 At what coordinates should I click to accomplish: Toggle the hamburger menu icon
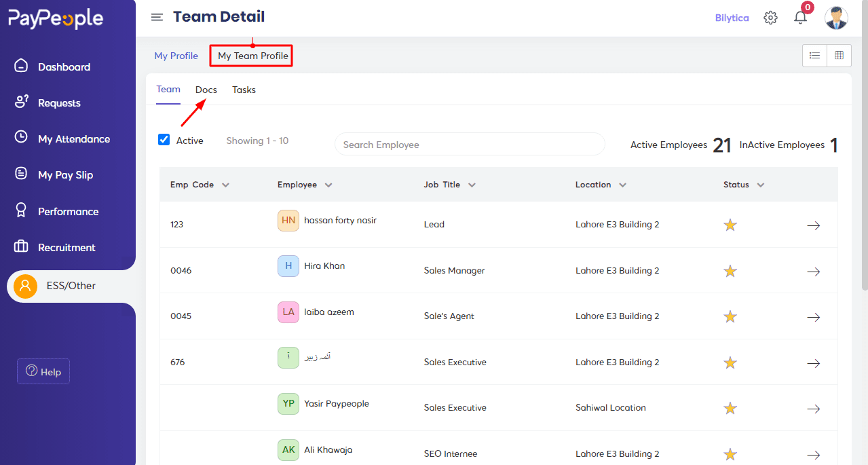coord(157,17)
